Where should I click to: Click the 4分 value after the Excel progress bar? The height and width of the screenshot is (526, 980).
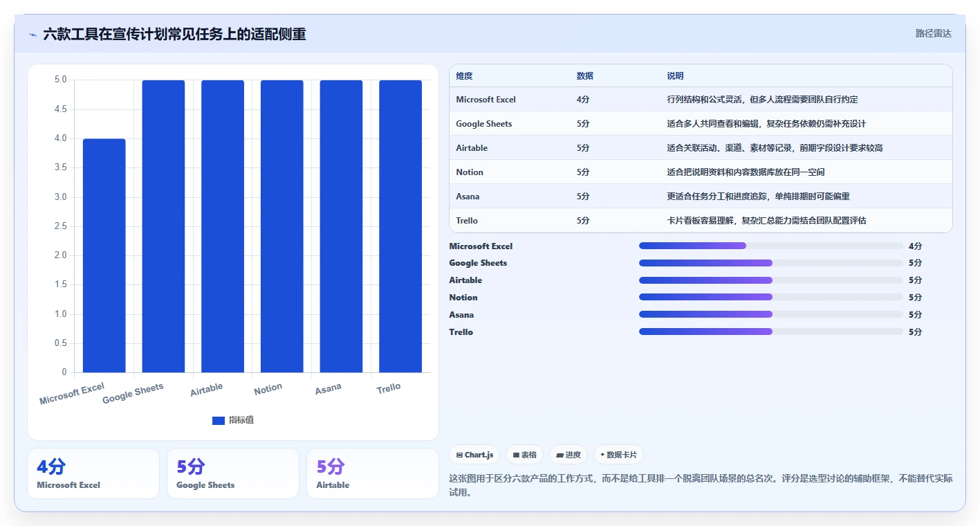click(915, 246)
